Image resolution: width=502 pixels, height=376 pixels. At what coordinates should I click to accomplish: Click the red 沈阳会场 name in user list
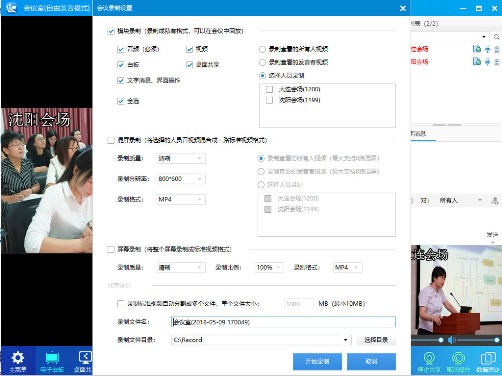click(x=419, y=62)
